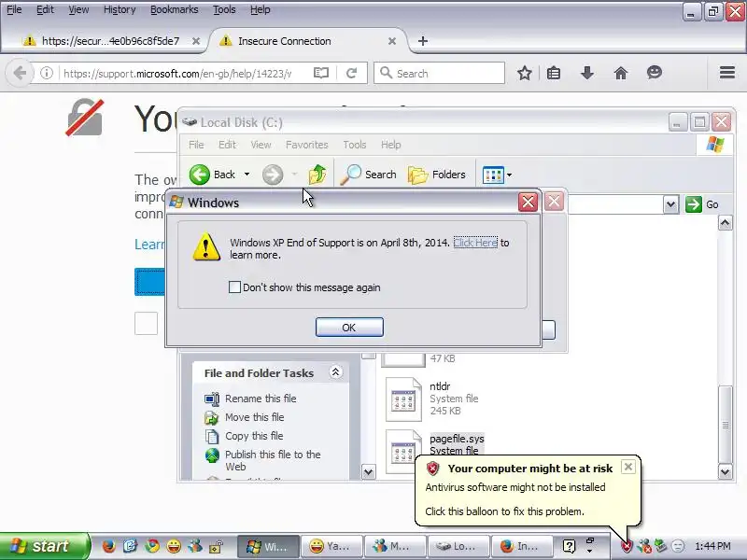Open the Explorer View menu

pos(261,145)
